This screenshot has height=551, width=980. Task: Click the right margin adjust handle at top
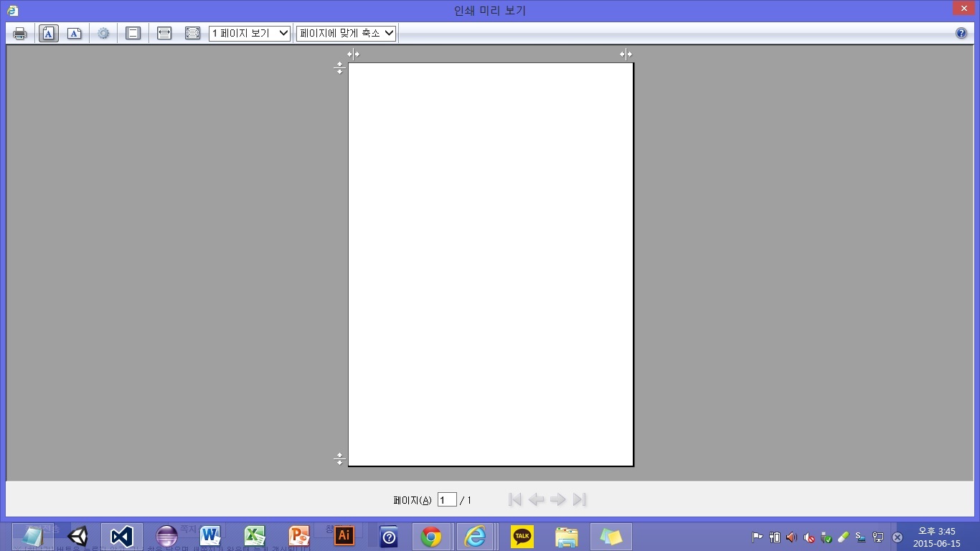tap(626, 55)
